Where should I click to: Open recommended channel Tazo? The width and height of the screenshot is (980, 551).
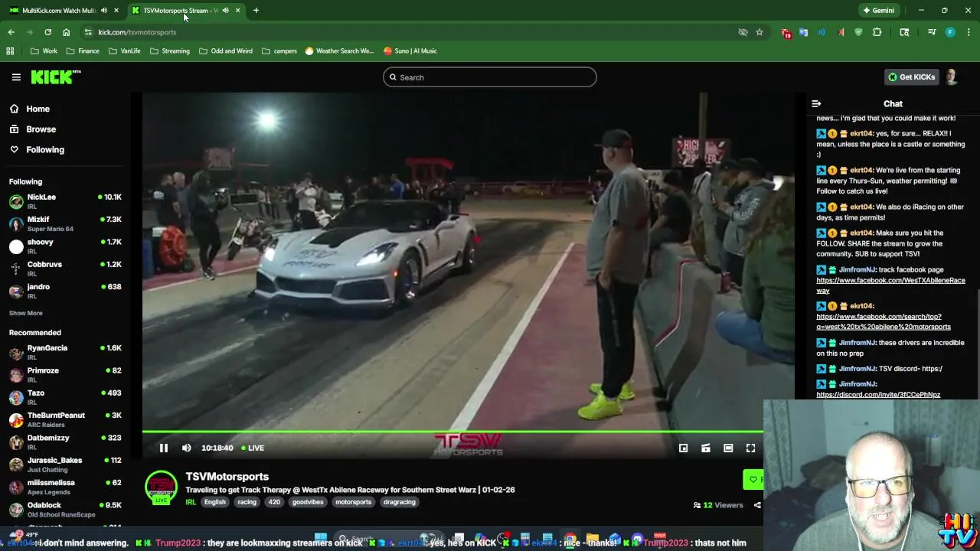pos(65,397)
